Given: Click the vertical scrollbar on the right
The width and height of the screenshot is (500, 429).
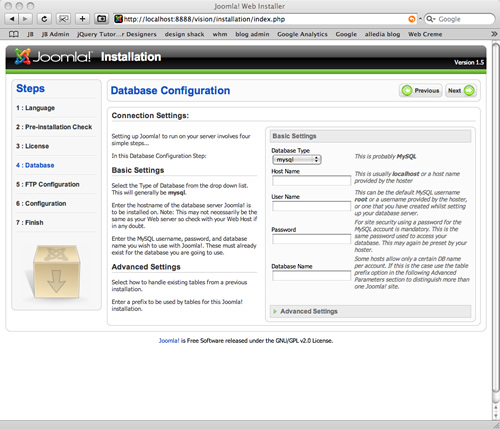Looking at the screenshot, I should coord(496,218).
